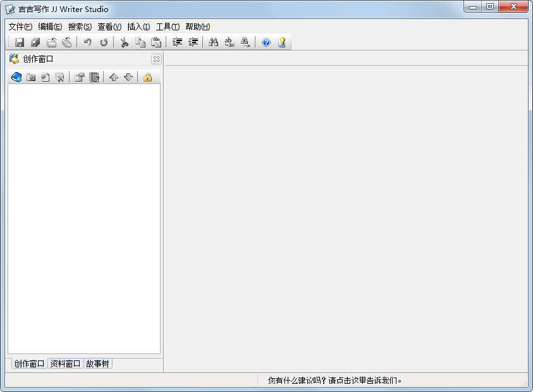Open Find with the binoculars icon
Screen dimensions: 533x392
214,42
